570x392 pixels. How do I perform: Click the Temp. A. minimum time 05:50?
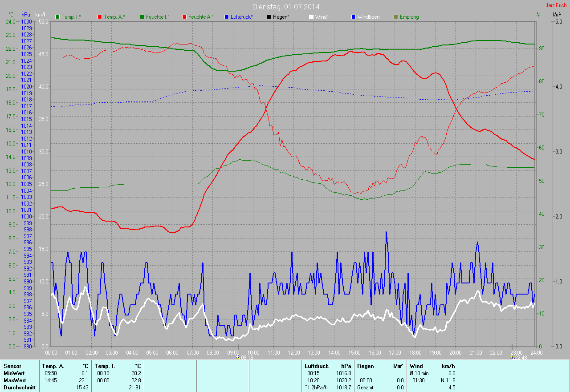pos(50,373)
